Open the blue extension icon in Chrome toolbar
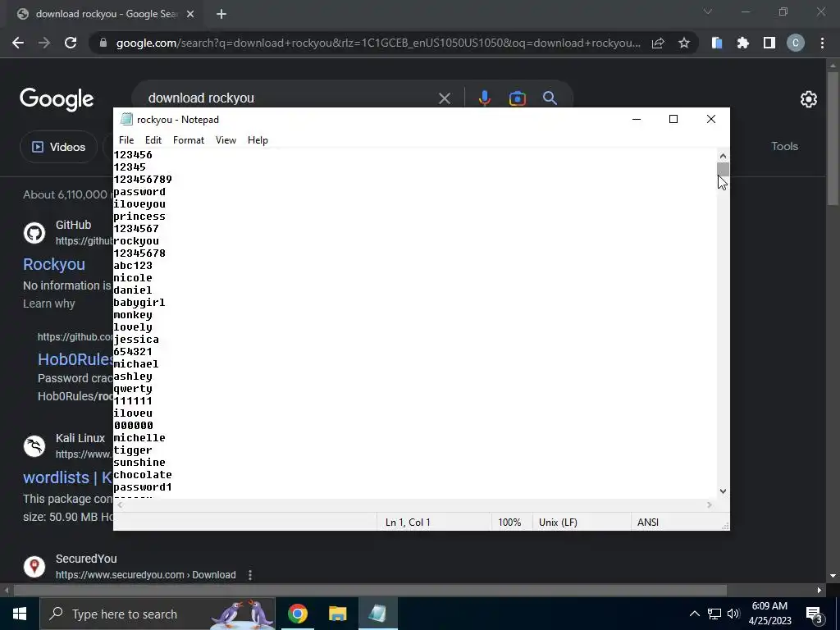The image size is (840, 630). click(717, 43)
